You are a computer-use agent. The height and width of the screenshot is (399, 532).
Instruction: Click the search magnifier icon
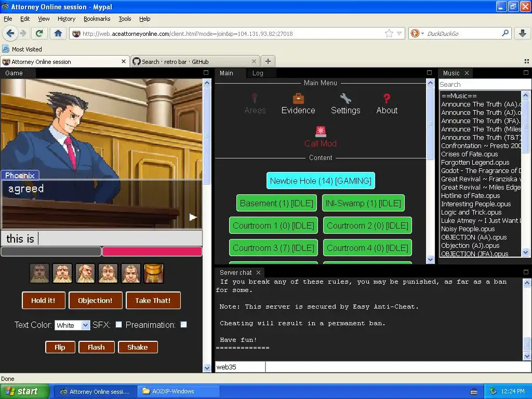[x=505, y=33]
